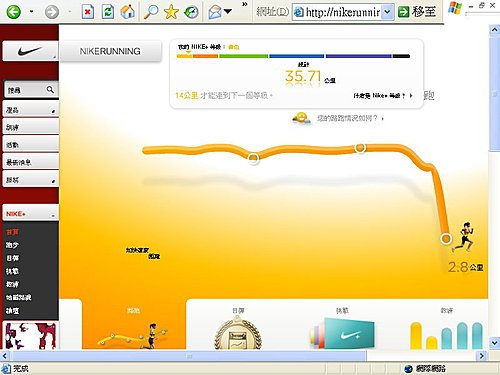Click the browser Stop icon
The width and height of the screenshot is (500, 375).
[87, 12]
